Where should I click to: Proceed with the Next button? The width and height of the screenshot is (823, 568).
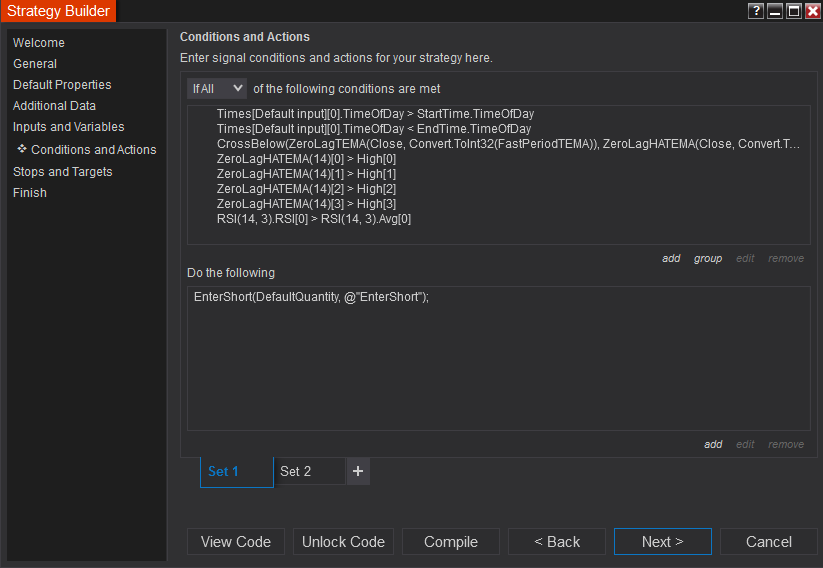pyautogui.click(x=663, y=542)
